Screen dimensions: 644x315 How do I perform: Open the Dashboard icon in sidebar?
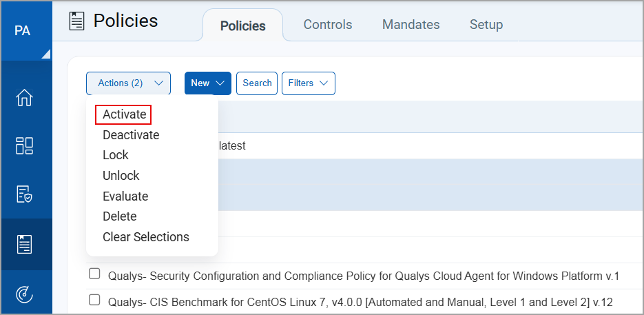click(24, 146)
